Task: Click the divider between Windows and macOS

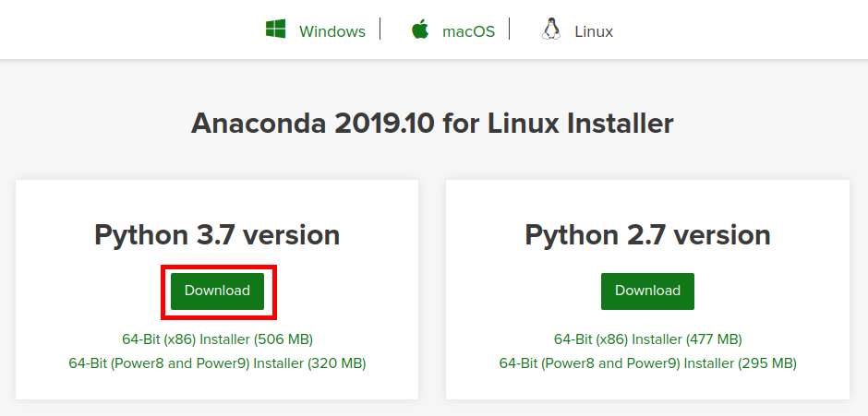Action: 380,30
